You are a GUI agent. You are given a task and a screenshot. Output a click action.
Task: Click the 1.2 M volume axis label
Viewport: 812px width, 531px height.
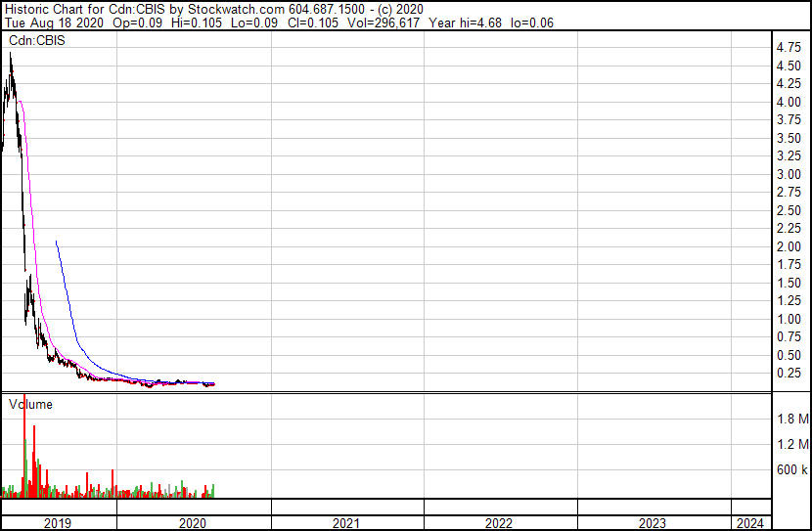tap(791, 445)
